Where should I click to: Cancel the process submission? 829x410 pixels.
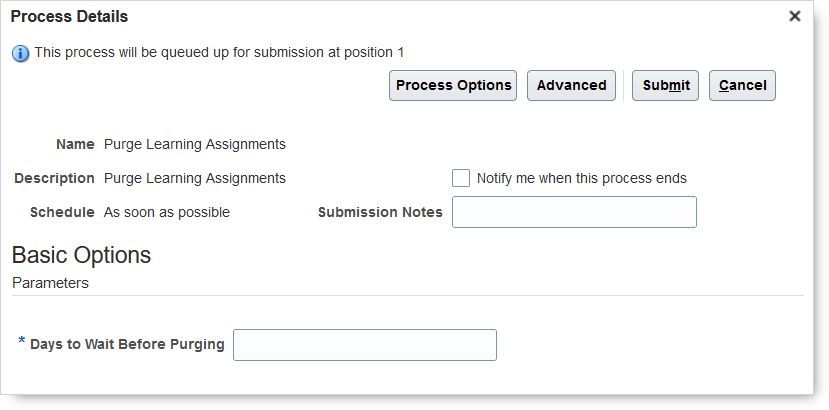click(x=742, y=86)
